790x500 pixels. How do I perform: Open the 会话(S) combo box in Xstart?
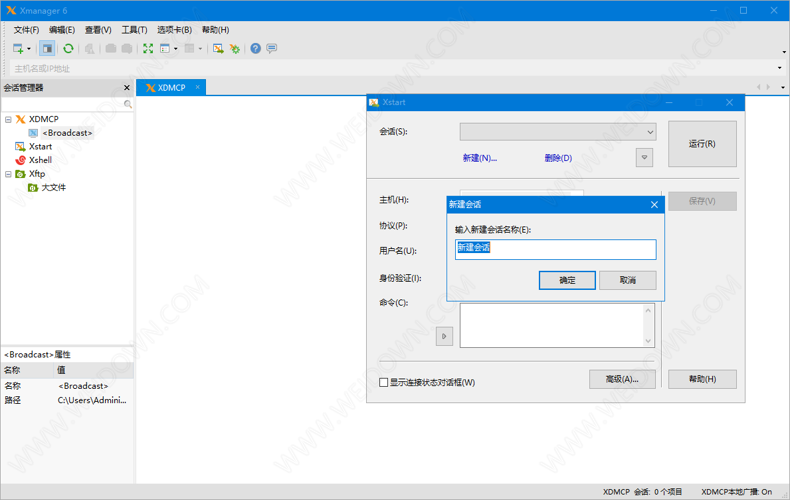558,132
